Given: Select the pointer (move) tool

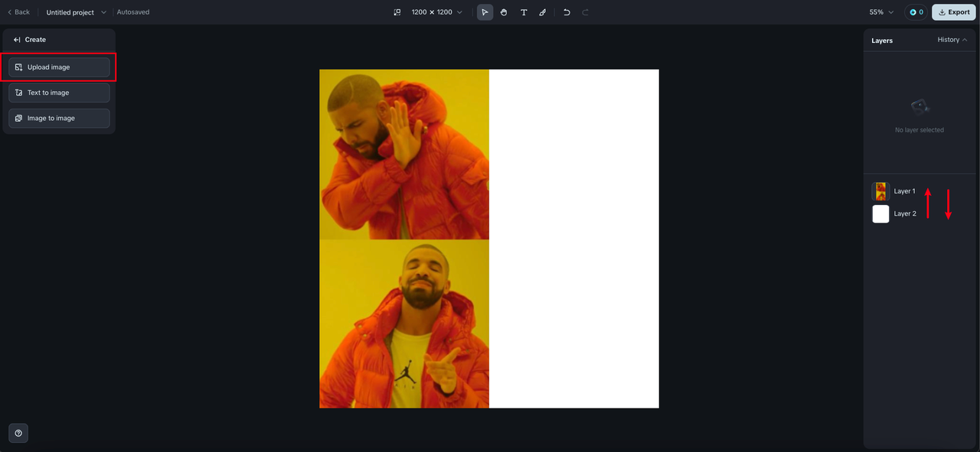Looking at the screenshot, I should (485, 12).
